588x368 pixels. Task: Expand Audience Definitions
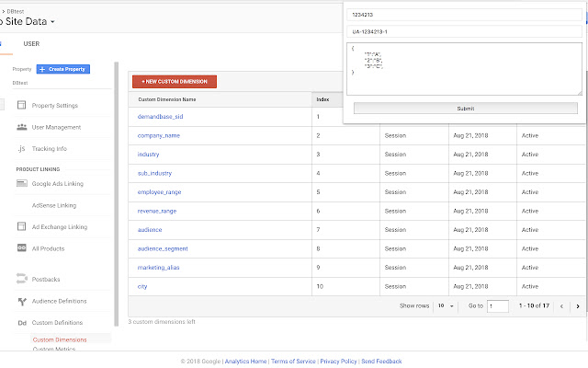click(59, 301)
